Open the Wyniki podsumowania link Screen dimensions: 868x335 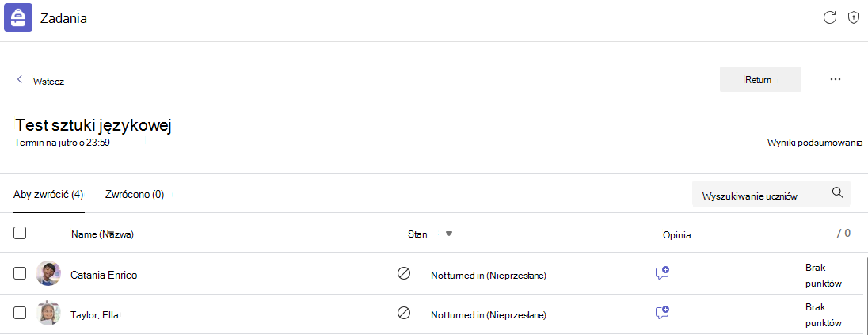tap(814, 143)
